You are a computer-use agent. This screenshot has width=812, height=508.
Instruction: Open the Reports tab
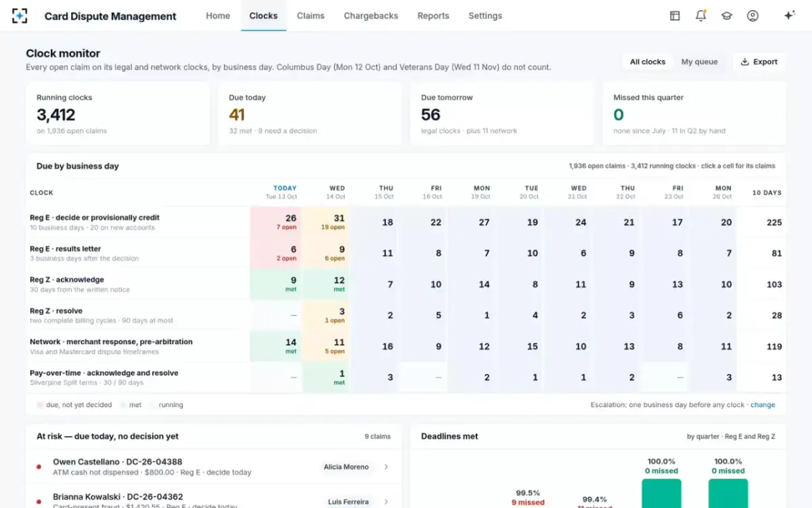[433, 16]
